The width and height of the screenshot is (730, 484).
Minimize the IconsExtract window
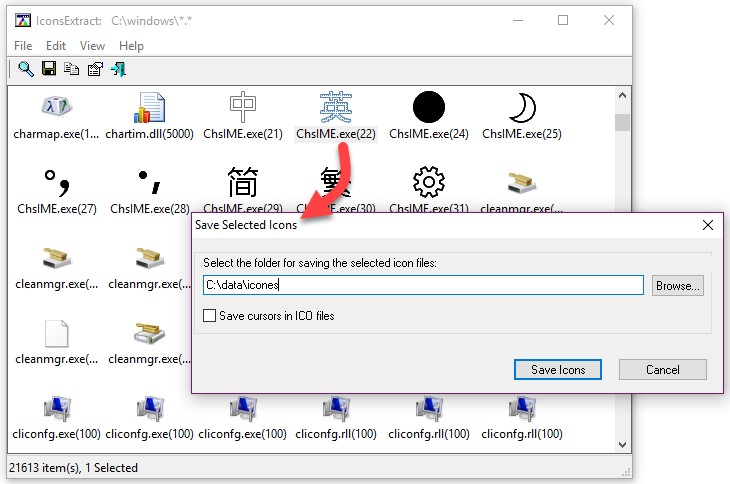tap(518, 20)
